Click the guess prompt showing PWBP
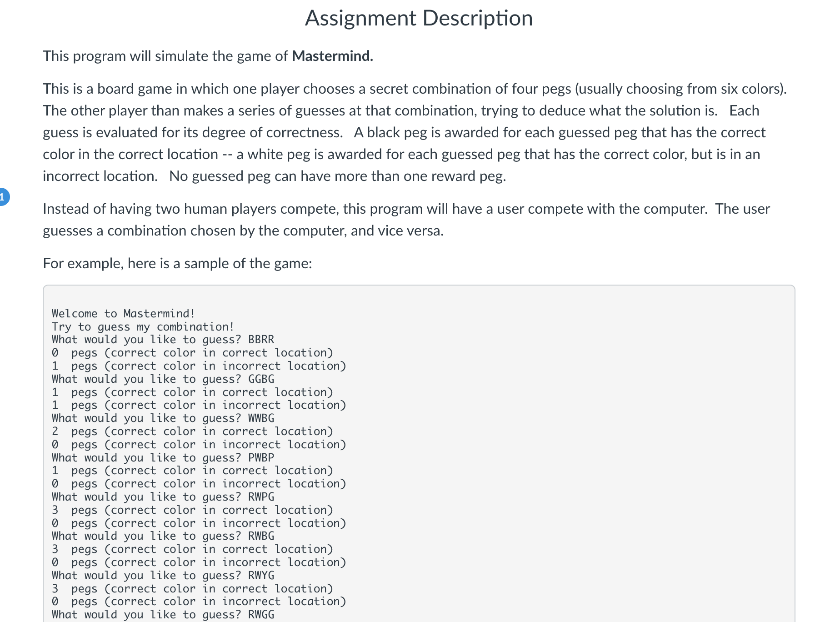Screen dimensions: 840x622 [x=163, y=457]
